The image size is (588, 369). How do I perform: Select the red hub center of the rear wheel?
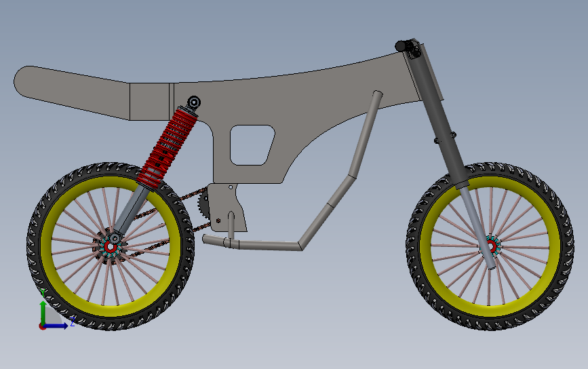tap(111, 248)
